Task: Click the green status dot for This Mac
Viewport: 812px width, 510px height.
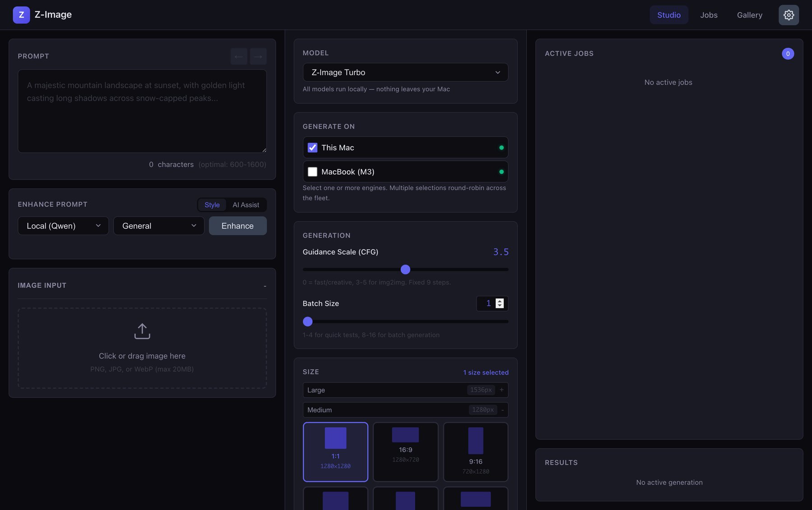Action: click(501, 147)
